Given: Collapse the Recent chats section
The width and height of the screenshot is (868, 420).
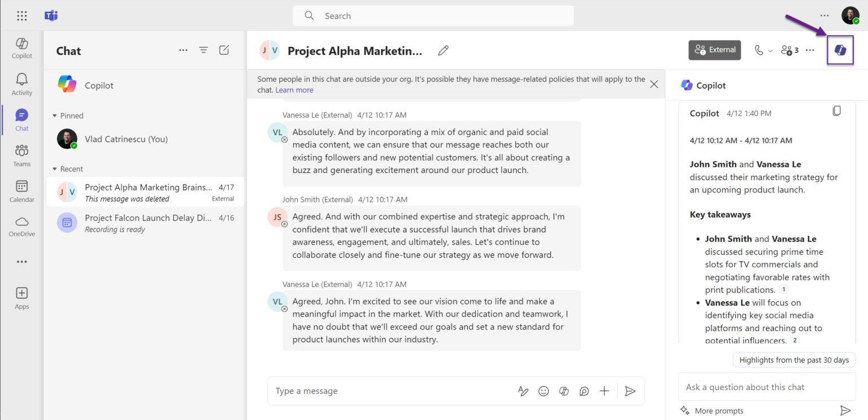Looking at the screenshot, I should [x=55, y=169].
